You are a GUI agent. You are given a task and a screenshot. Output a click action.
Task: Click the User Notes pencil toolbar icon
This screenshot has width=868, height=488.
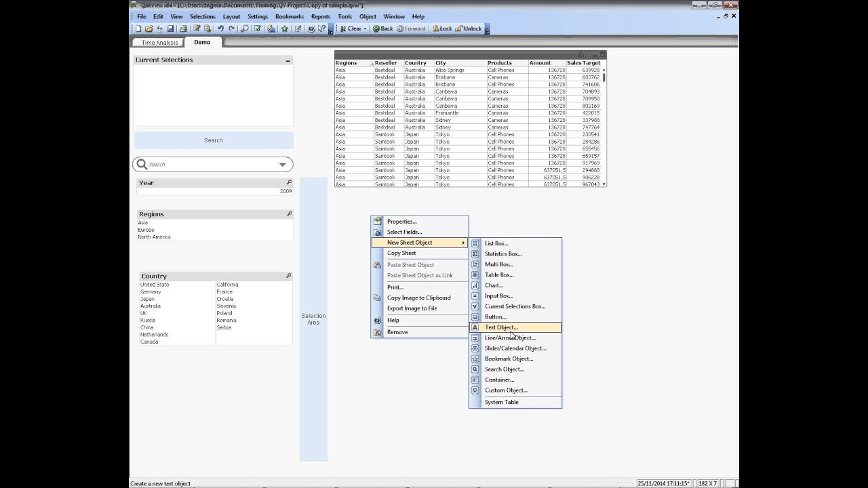click(x=298, y=28)
